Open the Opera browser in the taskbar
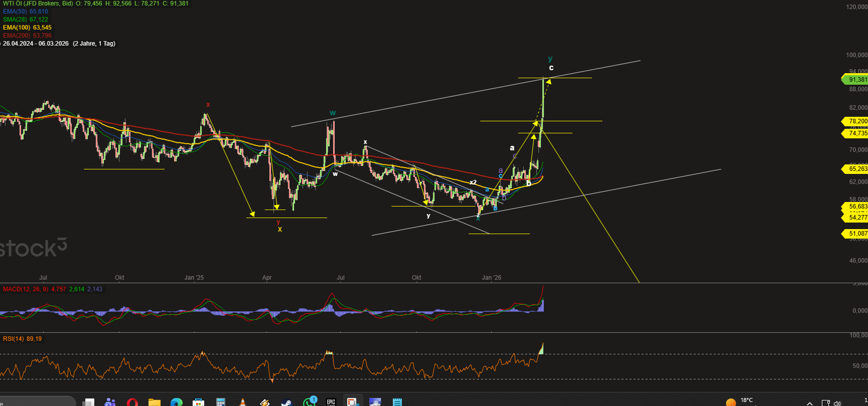This screenshot has height=406, width=868. point(132,402)
